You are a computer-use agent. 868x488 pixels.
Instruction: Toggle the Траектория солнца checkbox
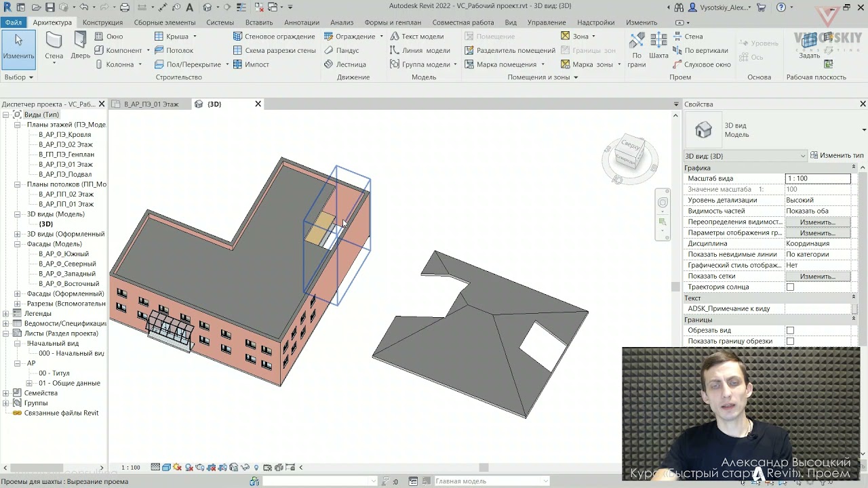click(x=790, y=287)
